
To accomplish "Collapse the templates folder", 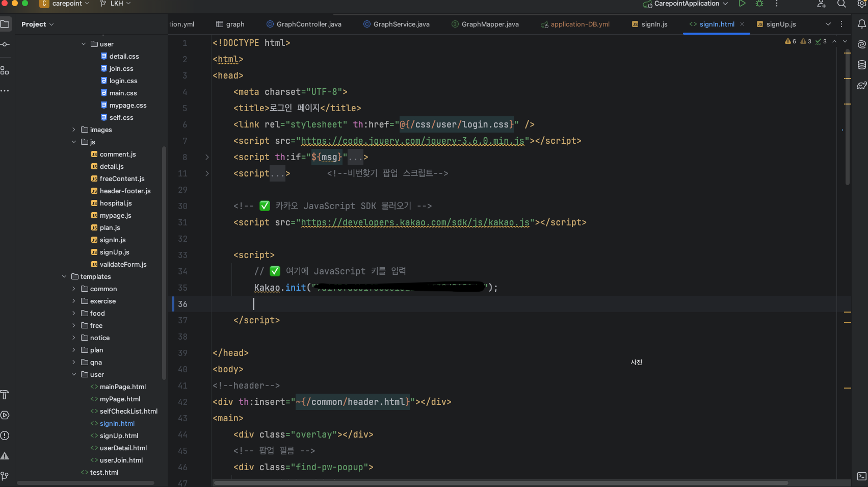I will [x=64, y=276].
